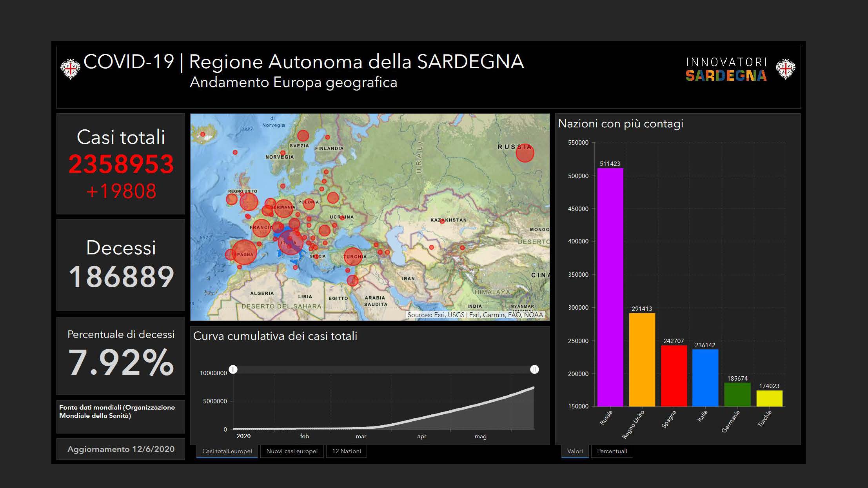Click the red circle over Spagna on the map

(244, 252)
